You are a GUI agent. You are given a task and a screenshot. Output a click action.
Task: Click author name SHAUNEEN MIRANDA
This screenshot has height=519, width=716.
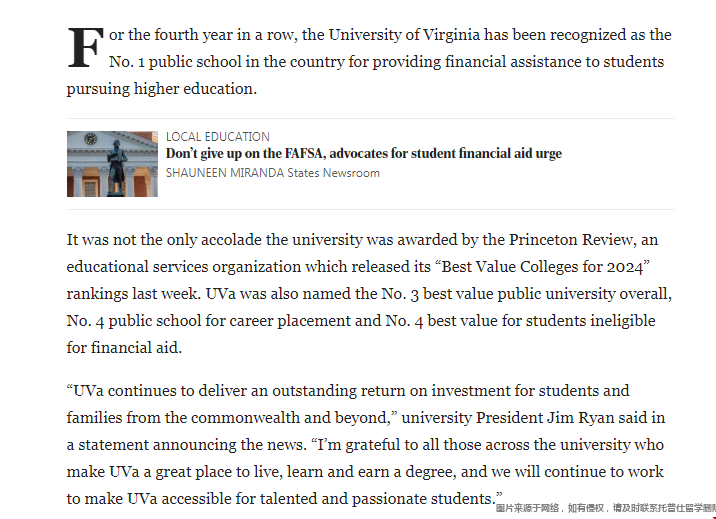coord(225,173)
